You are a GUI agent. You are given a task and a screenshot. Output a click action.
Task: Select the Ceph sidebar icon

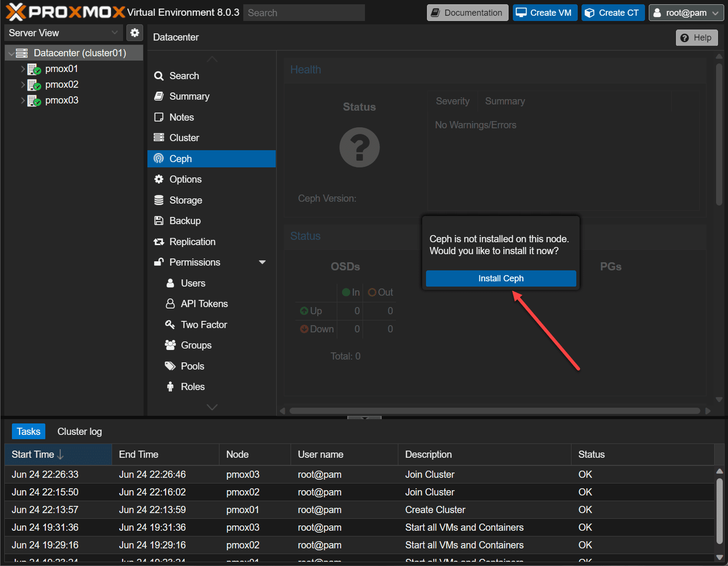click(x=158, y=159)
